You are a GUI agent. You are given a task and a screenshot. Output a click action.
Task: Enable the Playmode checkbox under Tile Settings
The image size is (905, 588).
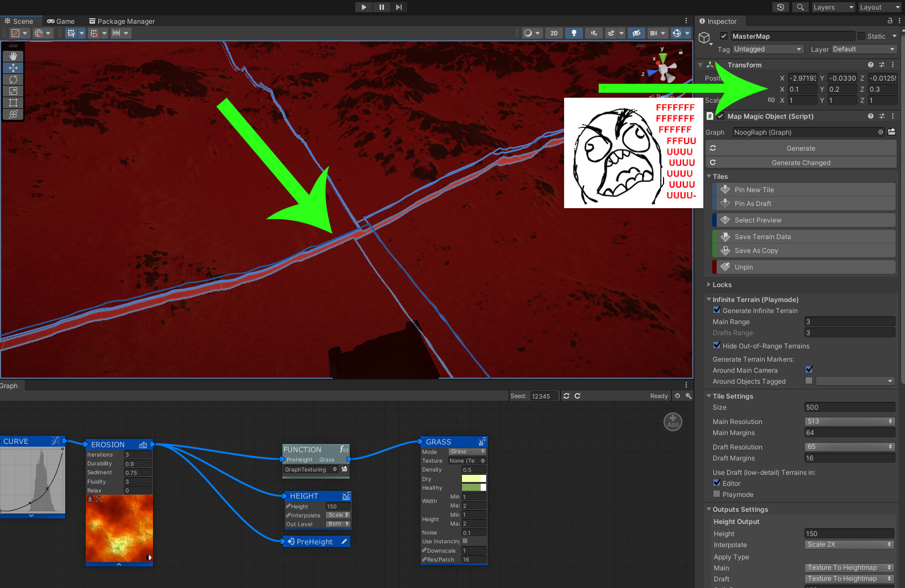(x=717, y=494)
